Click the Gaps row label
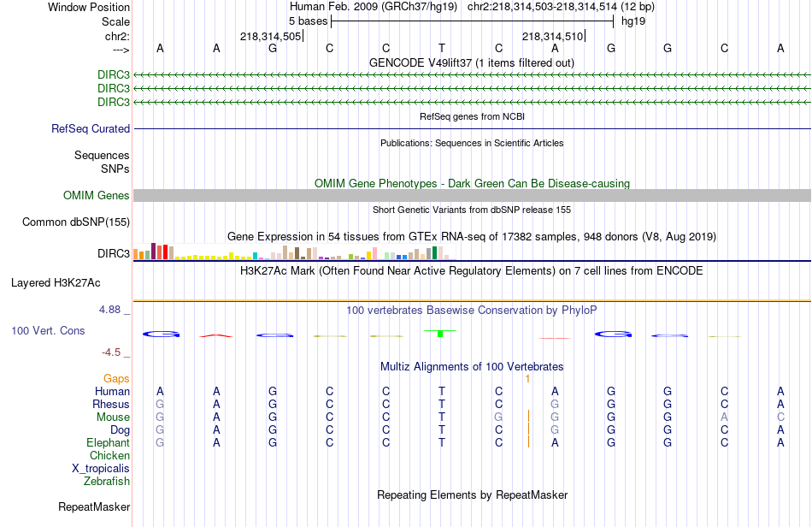Image resolution: width=812 pixels, height=527 pixels. (x=116, y=379)
